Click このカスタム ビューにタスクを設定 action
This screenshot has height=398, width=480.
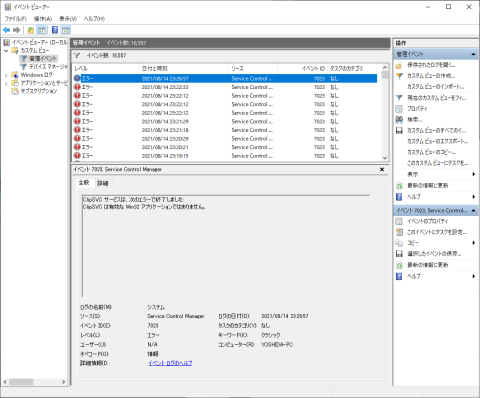click(x=437, y=163)
